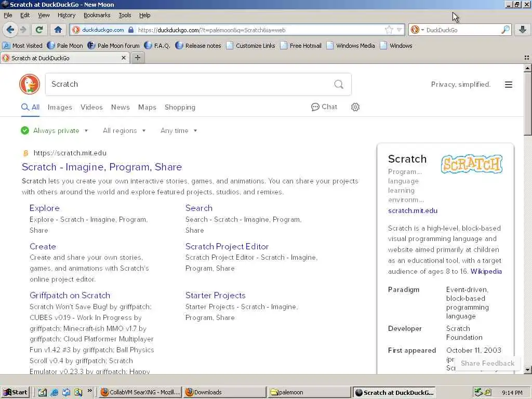Open the View menu

click(44, 15)
